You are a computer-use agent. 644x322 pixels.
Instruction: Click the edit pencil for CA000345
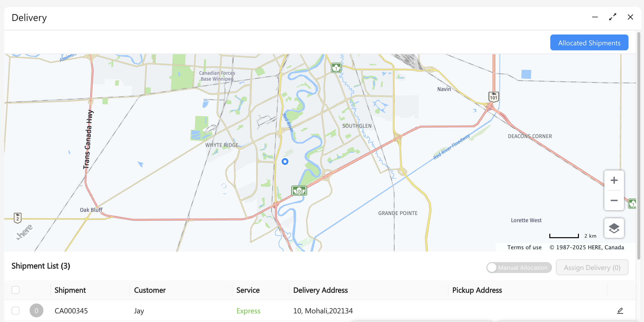pos(620,311)
